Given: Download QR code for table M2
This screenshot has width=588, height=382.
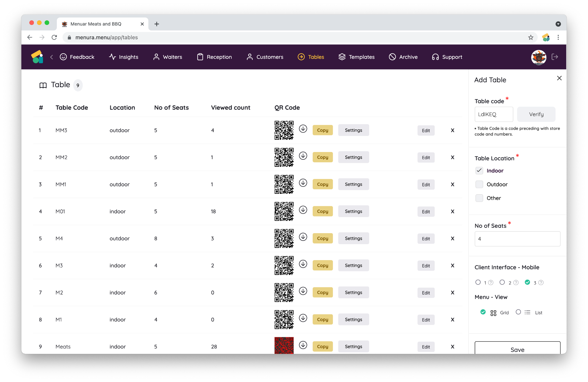Looking at the screenshot, I should 303,291.
